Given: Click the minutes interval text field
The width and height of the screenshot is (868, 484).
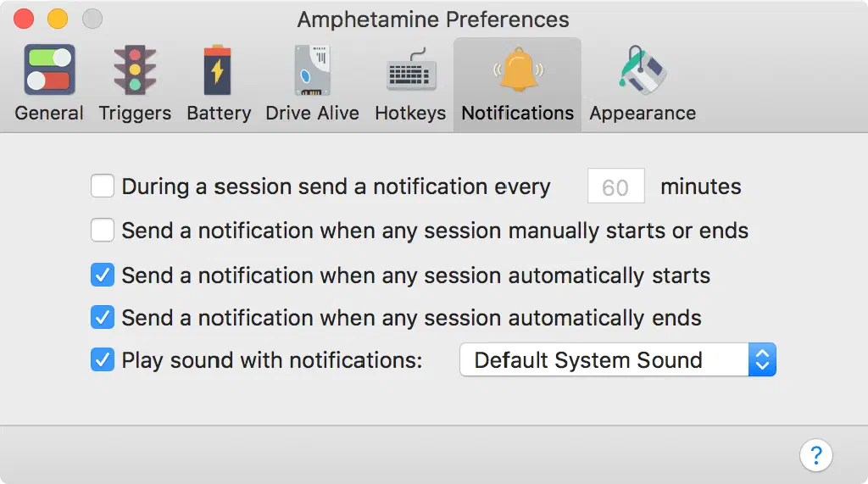Looking at the screenshot, I should (x=615, y=186).
